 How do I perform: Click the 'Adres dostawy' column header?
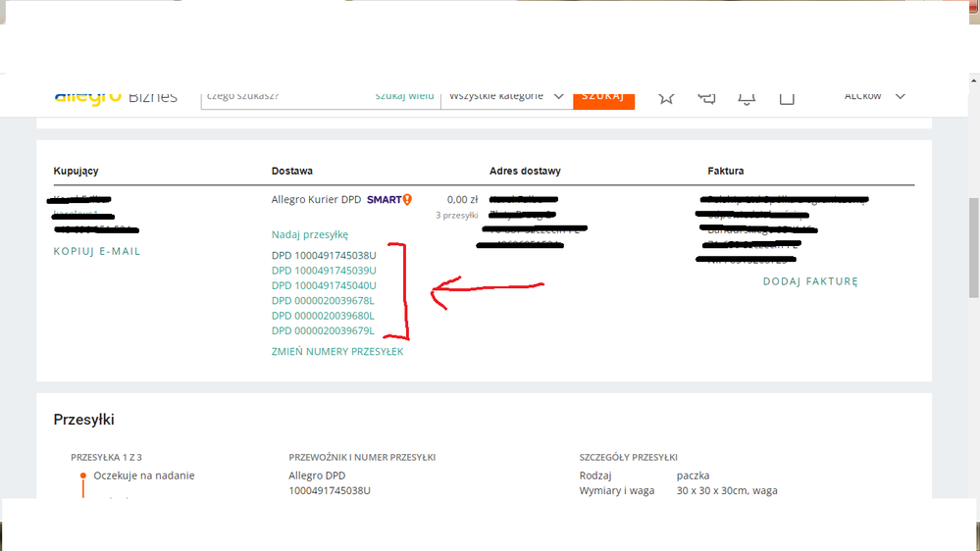click(x=525, y=171)
